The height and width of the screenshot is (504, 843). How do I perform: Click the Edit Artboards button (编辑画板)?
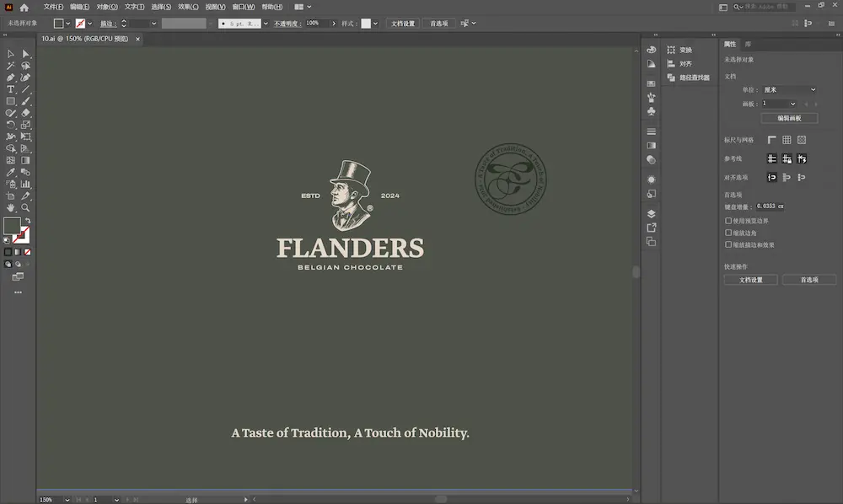click(x=789, y=118)
